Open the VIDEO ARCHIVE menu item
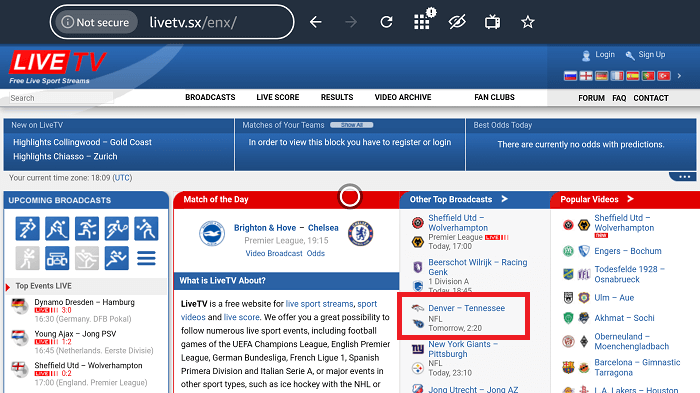Image resolution: width=700 pixels, height=393 pixels. click(x=403, y=97)
